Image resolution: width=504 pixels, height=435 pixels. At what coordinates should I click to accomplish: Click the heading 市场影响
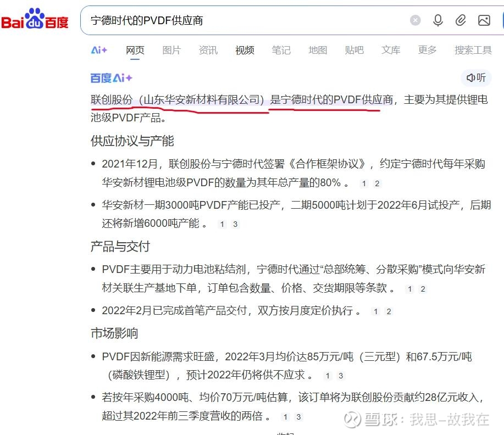pos(114,333)
